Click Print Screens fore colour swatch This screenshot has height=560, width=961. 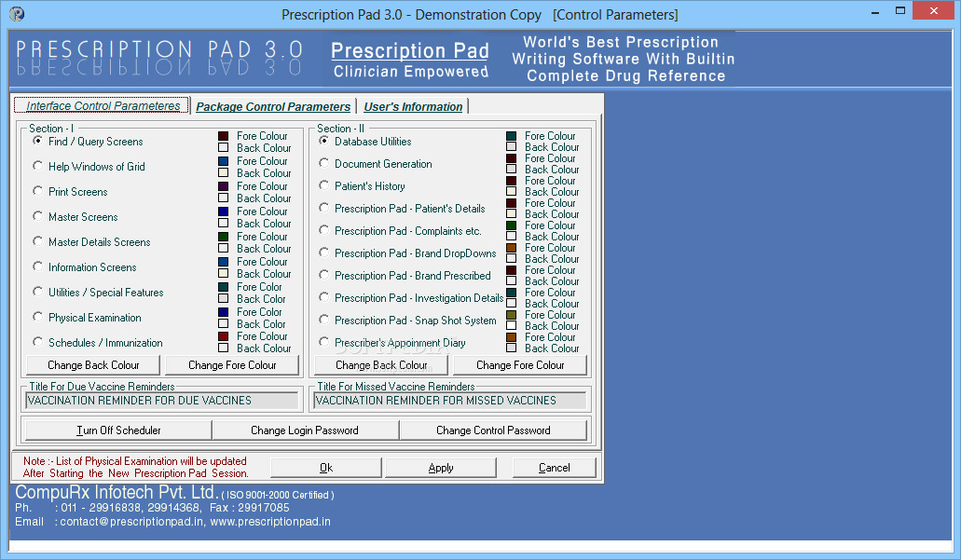coord(223,186)
